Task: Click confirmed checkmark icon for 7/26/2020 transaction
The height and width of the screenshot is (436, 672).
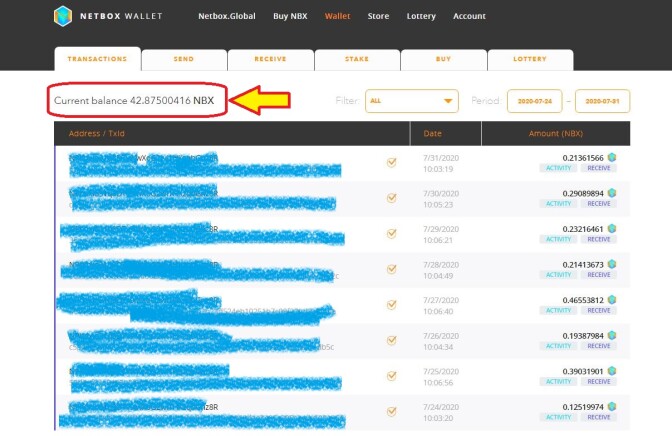Action: [391, 340]
